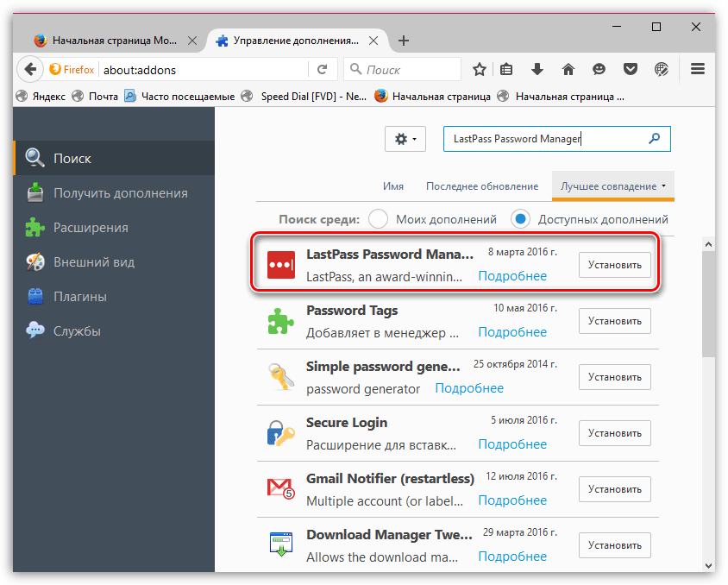Reload the page with the refresh icon
Viewport: 728px width, 585px height.
(x=323, y=70)
